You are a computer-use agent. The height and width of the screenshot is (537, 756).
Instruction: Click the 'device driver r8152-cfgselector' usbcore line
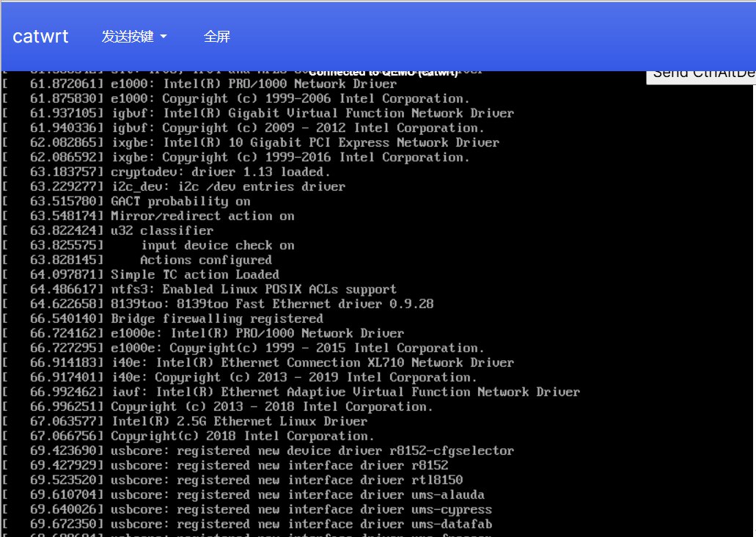point(258,451)
